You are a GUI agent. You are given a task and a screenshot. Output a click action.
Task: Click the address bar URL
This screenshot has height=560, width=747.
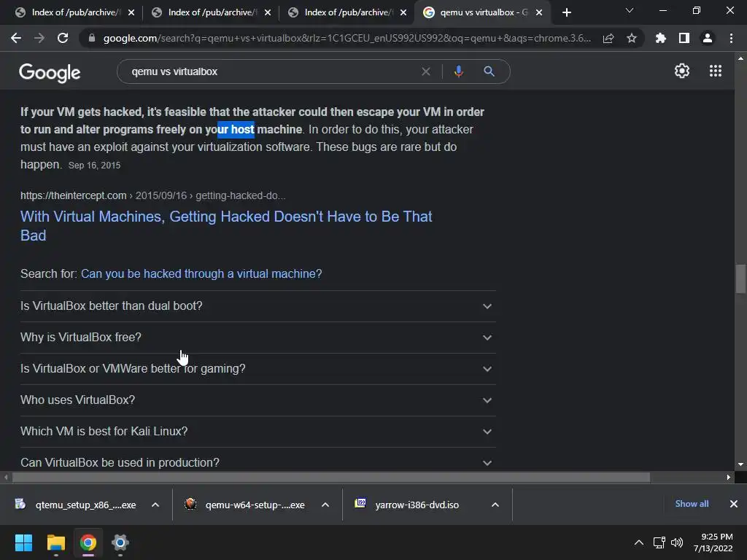click(x=347, y=38)
